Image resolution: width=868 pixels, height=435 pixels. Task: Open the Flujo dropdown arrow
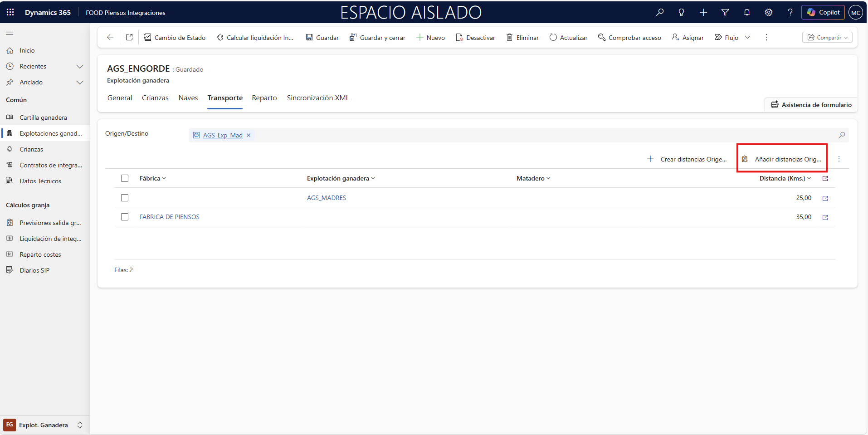[x=747, y=37]
